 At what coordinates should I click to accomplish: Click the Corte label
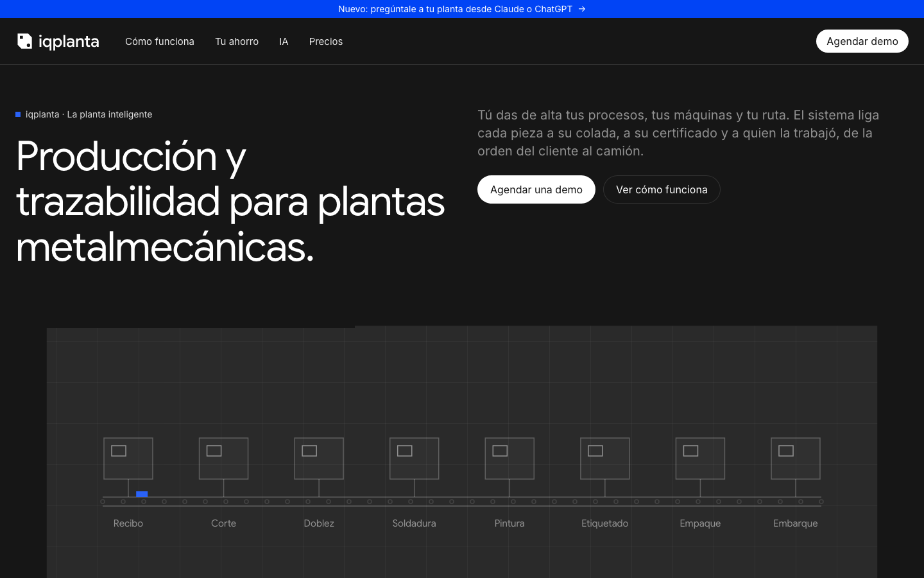(223, 523)
